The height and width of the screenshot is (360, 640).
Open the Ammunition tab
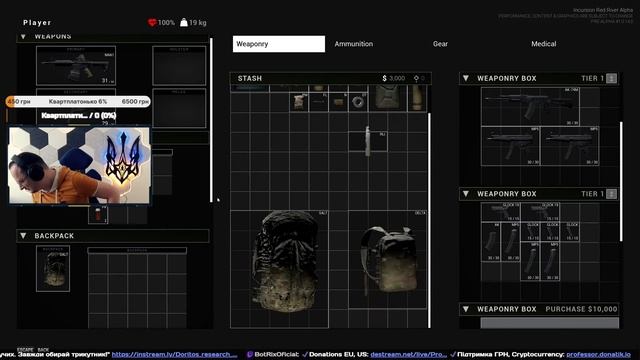point(353,44)
